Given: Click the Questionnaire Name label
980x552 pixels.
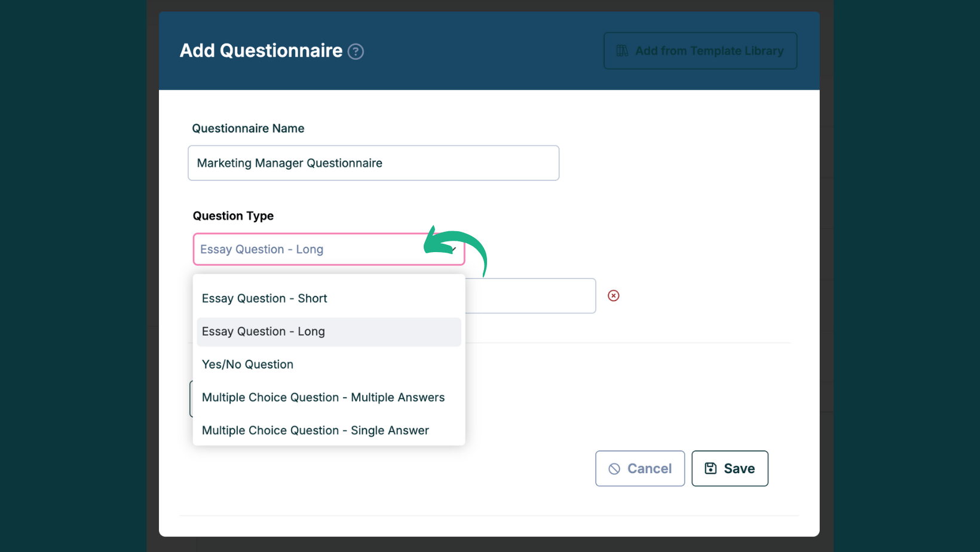Looking at the screenshot, I should coord(248,128).
